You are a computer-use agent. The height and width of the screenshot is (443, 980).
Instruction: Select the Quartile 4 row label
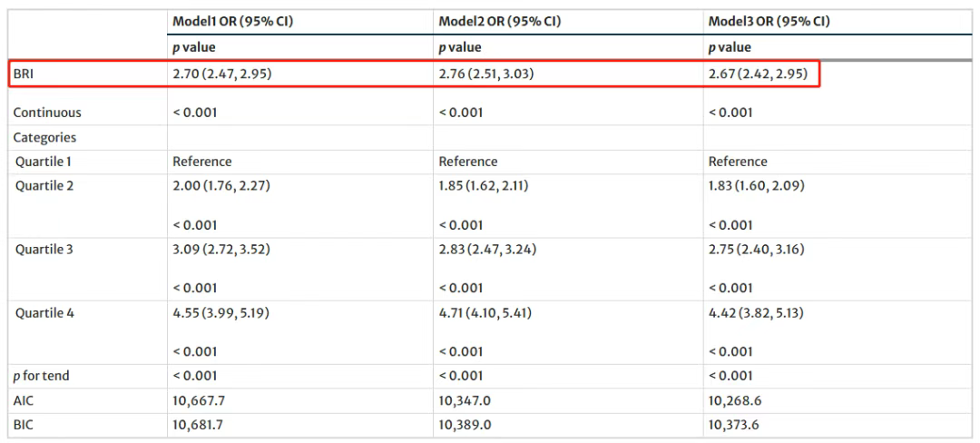point(44,313)
